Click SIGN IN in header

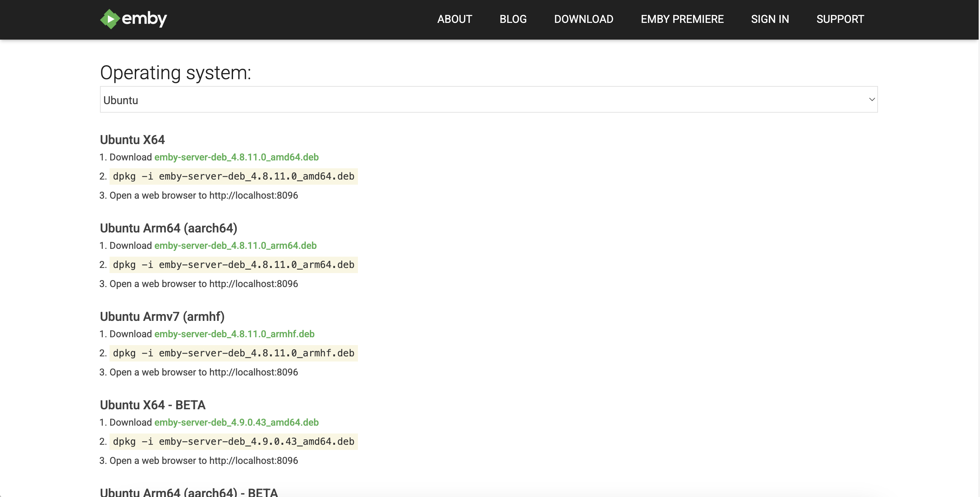(x=770, y=19)
